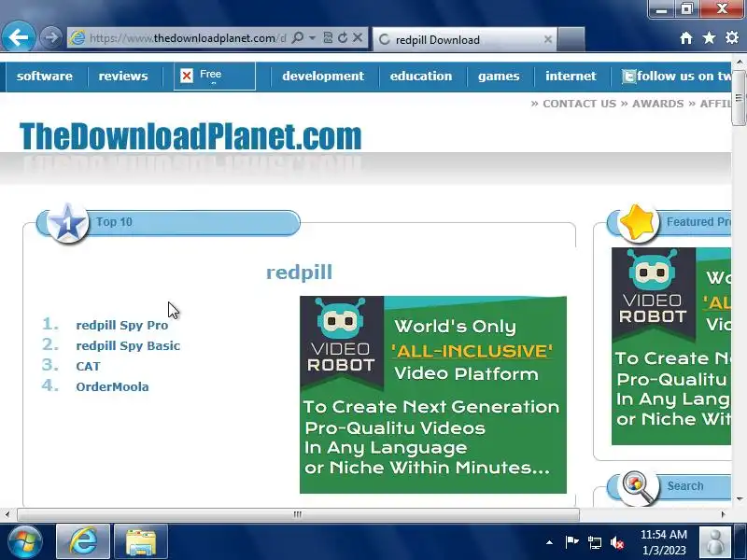Click the broken image Free banner
Viewport: 747px width, 560px height.
point(215,77)
